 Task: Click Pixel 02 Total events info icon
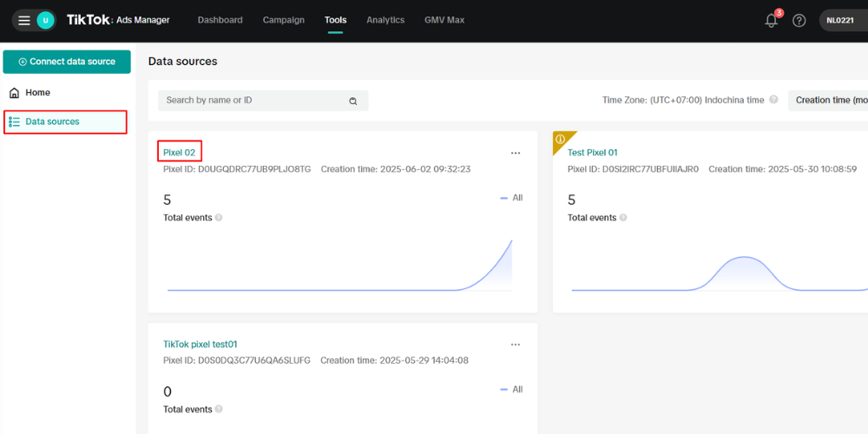point(219,218)
